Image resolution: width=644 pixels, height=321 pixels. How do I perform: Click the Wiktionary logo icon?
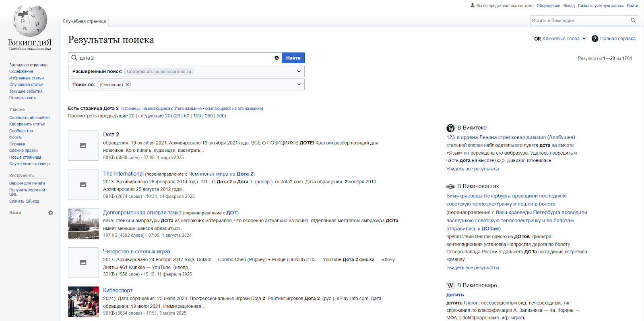coord(450,286)
